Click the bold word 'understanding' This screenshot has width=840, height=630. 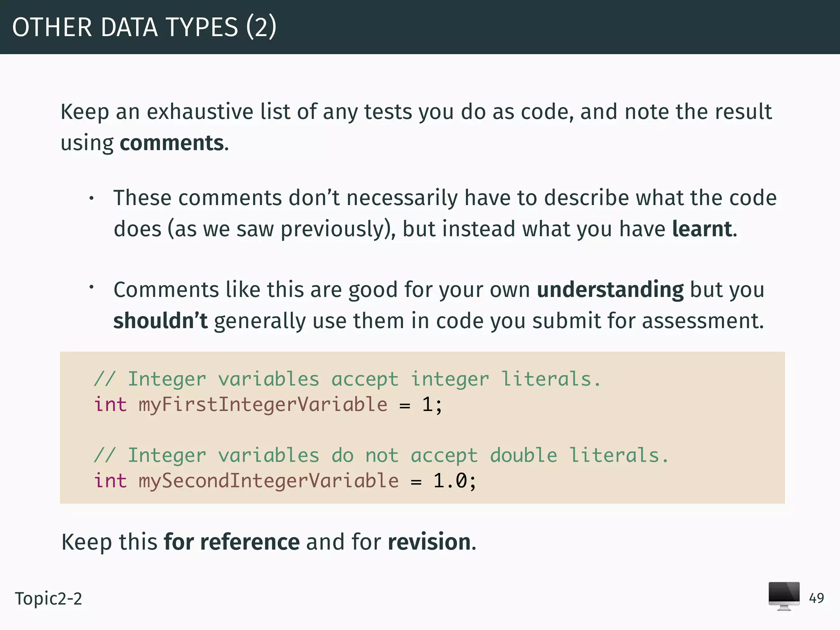click(610, 290)
